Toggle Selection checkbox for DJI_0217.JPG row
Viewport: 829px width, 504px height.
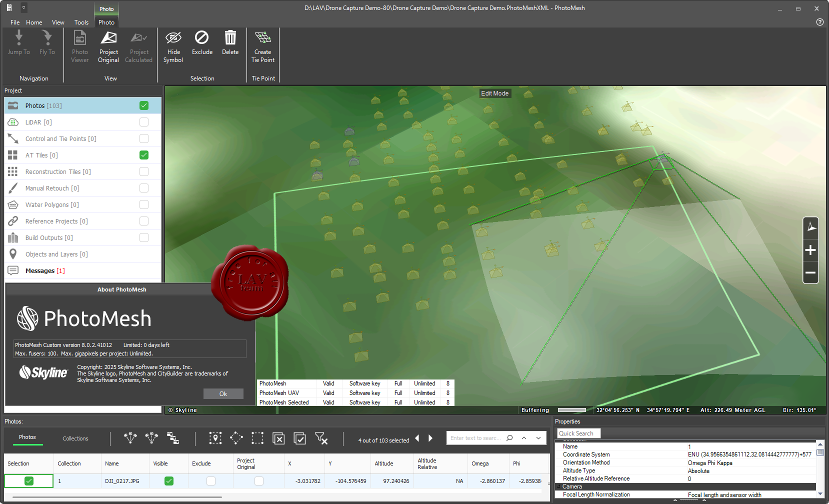pyautogui.click(x=29, y=481)
